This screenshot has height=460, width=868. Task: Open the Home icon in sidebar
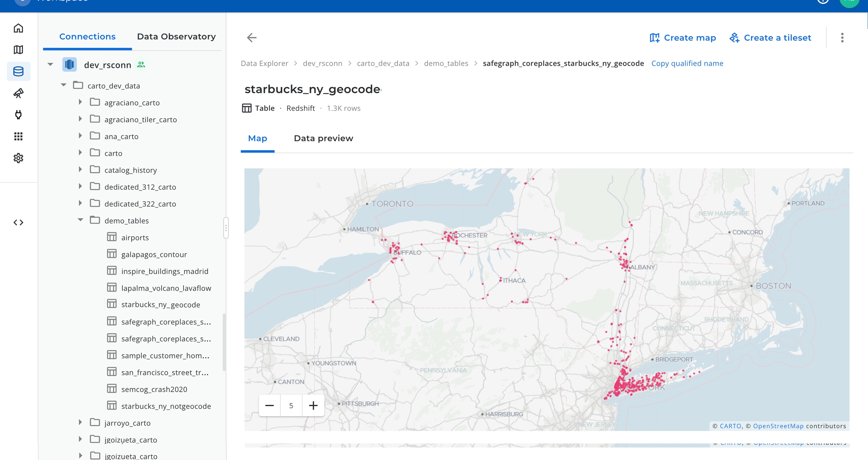18,28
